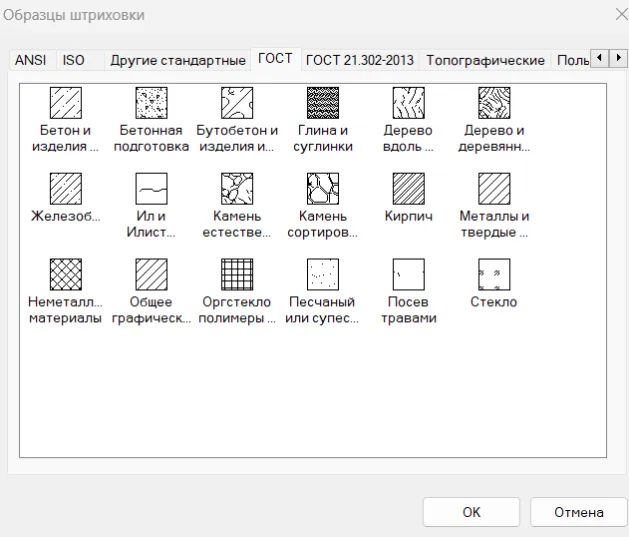Pick the Дерево вдоль hatch swatch
This screenshot has height=537, width=629.
click(x=409, y=103)
